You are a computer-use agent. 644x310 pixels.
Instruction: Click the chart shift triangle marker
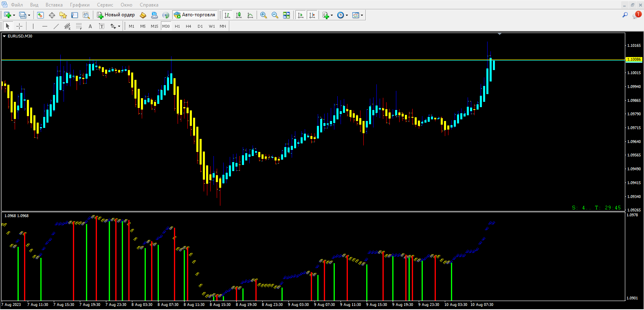click(x=500, y=34)
